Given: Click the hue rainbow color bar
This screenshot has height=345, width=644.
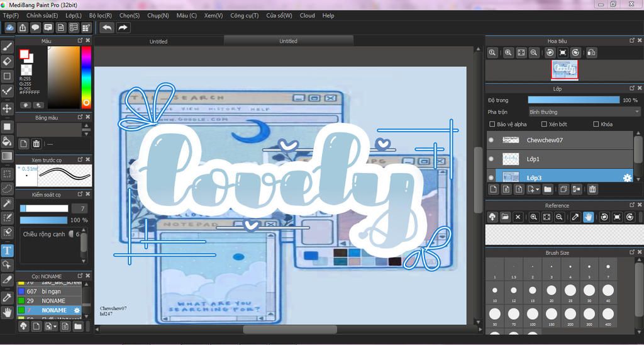Looking at the screenshot, I should (x=86, y=77).
